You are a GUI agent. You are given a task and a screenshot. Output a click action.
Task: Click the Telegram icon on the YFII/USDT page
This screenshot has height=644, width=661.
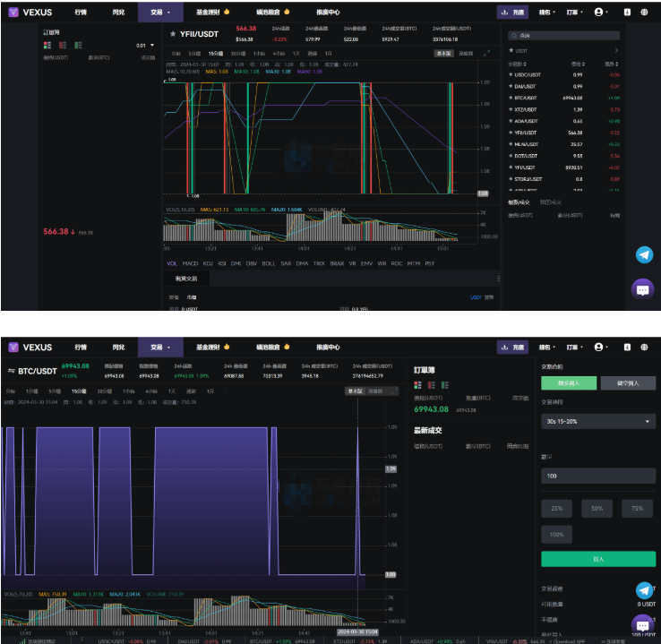coord(644,255)
